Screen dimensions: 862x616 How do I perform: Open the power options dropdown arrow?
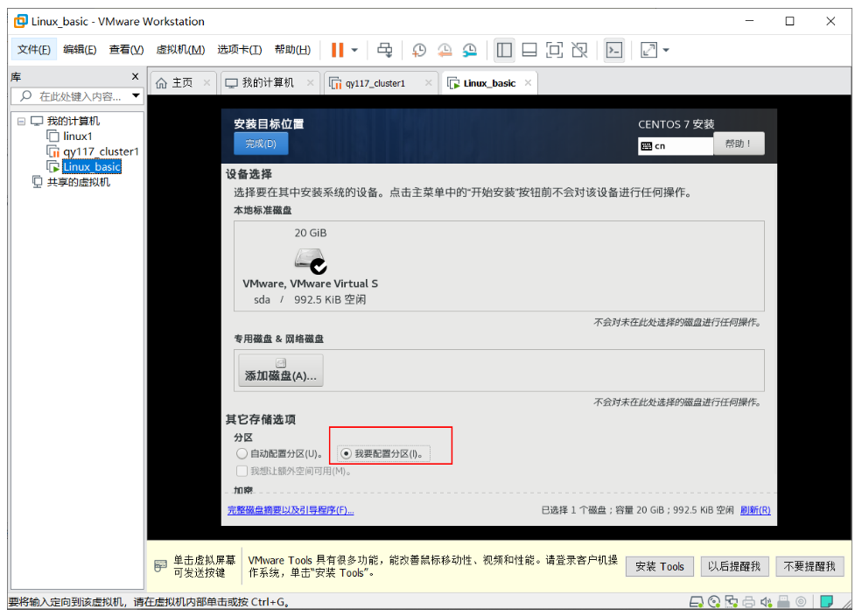354,50
